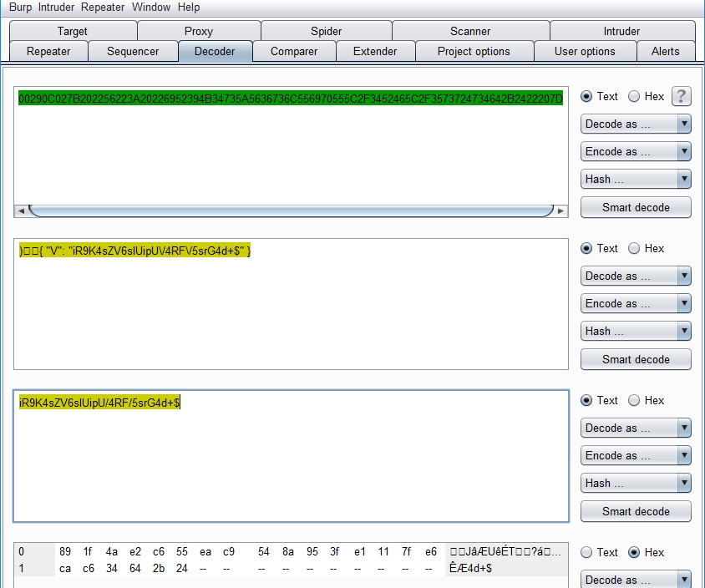705x588 pixels.
Task: Select hex cell 8a in row 0
Action: [x=287, y=551]
